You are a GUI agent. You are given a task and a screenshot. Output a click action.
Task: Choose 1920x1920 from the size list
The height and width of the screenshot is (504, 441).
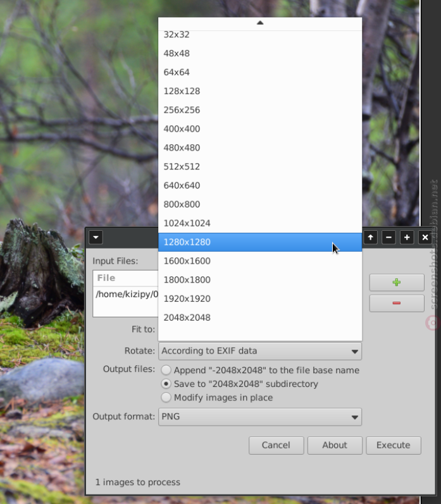tap(260, 298)
